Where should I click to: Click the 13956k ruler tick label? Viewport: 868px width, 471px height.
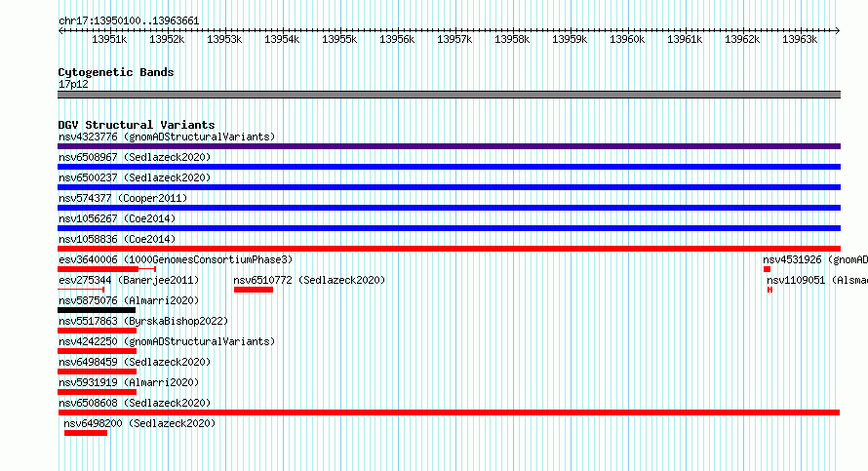397,39
